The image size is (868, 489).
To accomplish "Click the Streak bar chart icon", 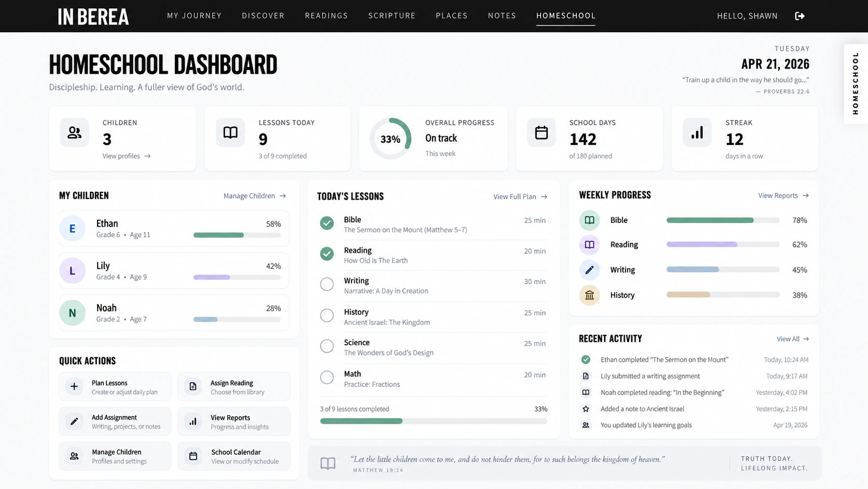I will point(697,133).
